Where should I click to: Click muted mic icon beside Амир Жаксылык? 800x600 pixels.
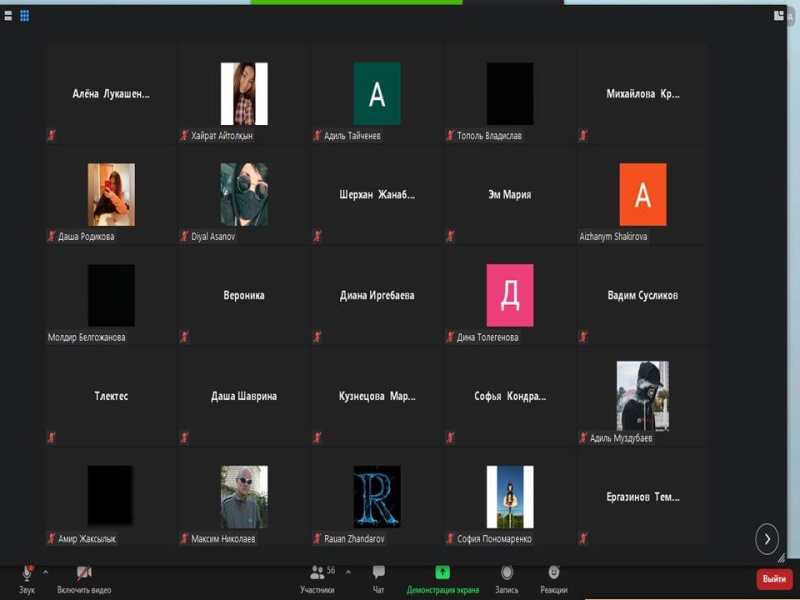tap(52, 539)
